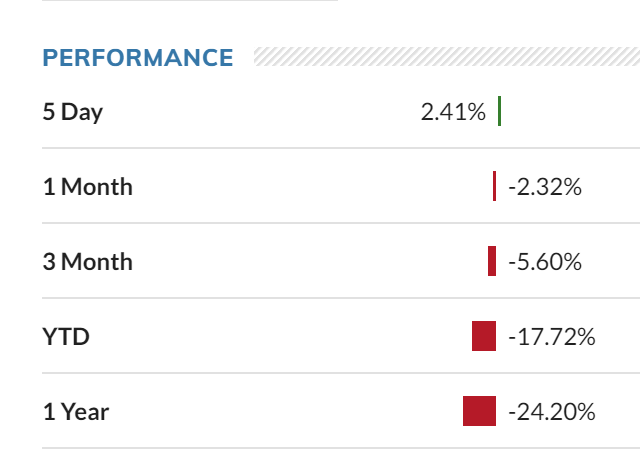640x464 pixels.
Task: Click the divider line below 5 Day row
Action: tap(341, 148)
